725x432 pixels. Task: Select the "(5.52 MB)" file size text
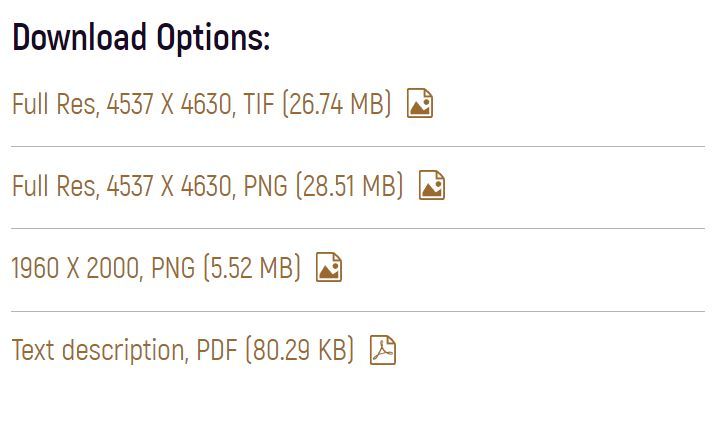pyautogui.click(x=251, y=268)
